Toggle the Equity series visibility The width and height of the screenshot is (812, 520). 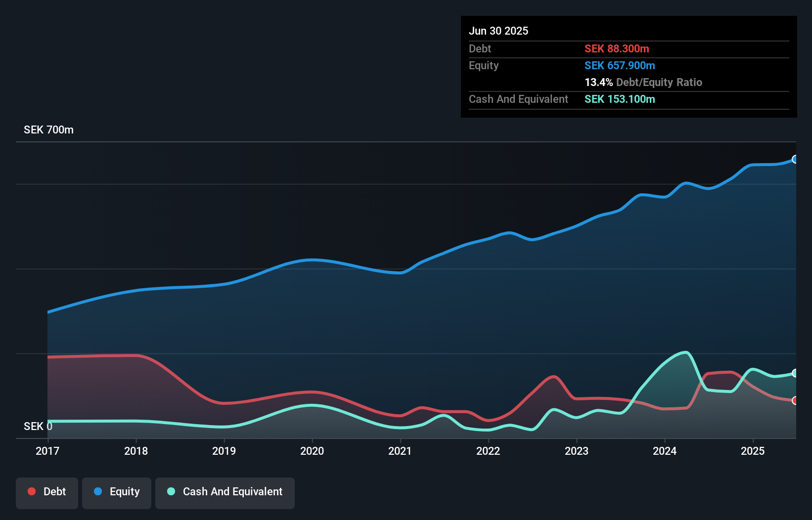pyautogui.click(x=117, y=492)
